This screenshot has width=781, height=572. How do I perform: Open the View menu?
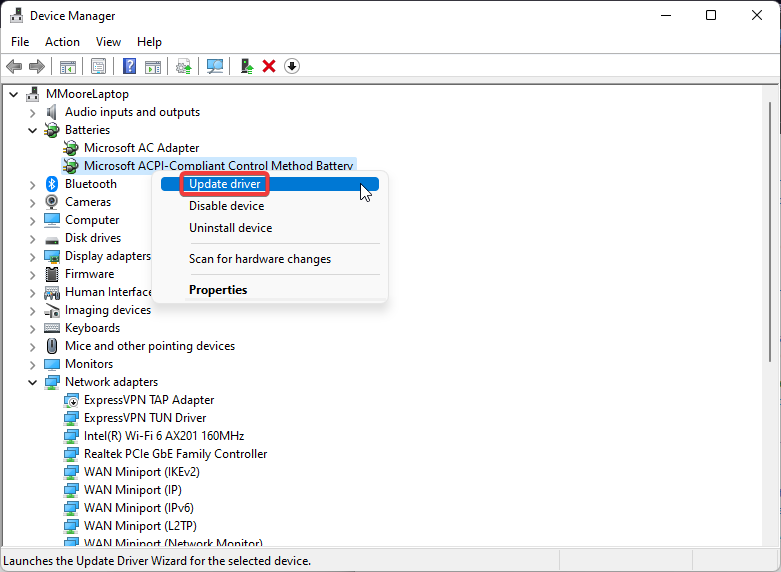108,42
